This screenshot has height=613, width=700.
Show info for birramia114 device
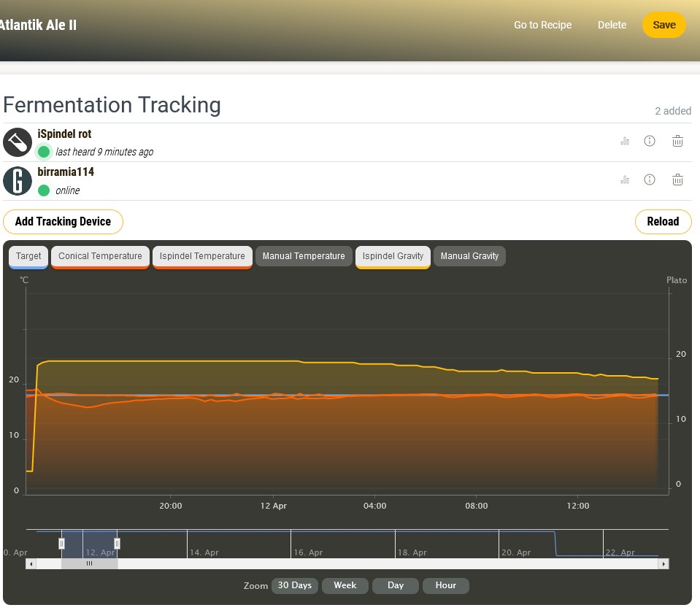tap(650, 180)
